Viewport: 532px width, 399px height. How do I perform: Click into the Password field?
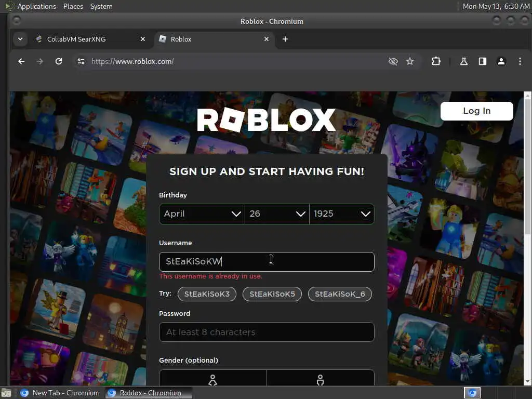pyautogui.click(x=267, y=332)
